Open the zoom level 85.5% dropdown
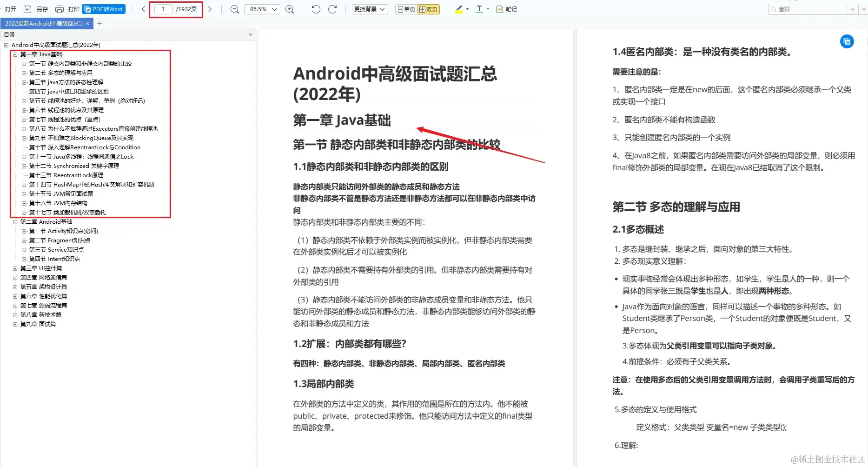This screenshot has height=467, width=868. [x=262, y=9]
